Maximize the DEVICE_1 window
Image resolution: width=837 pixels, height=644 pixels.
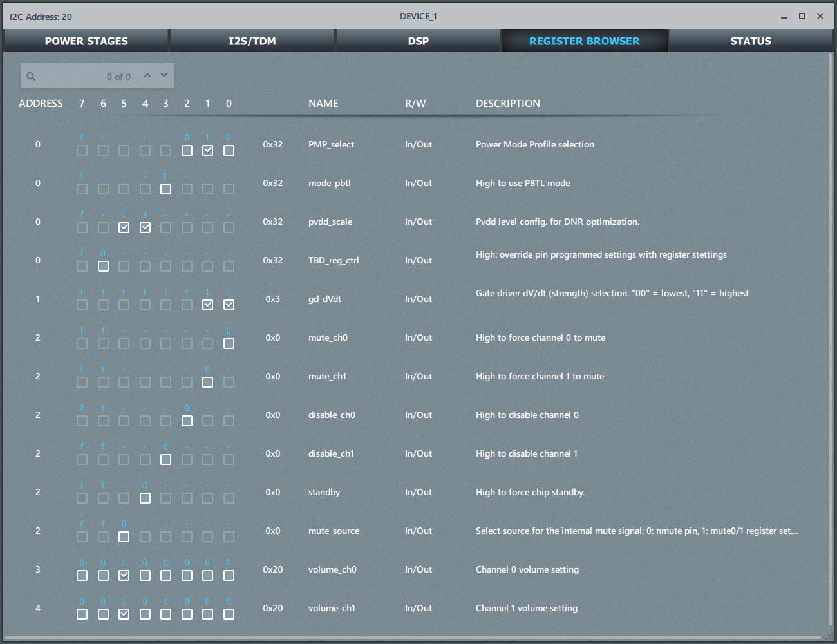tap(802, 16)
